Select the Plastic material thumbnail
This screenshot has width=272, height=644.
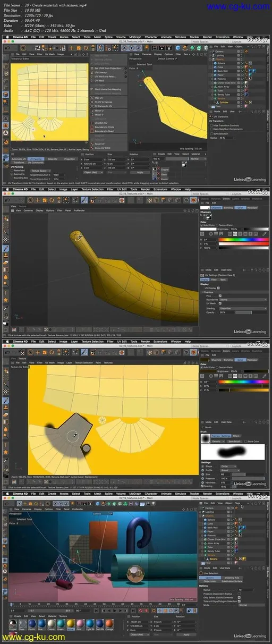(32, 624)
